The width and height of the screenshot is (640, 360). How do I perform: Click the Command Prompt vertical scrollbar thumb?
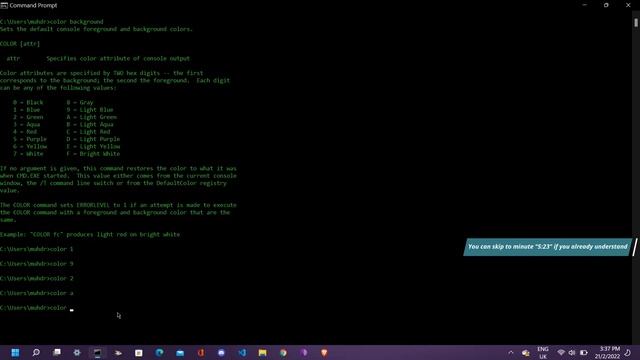[636, 23]
